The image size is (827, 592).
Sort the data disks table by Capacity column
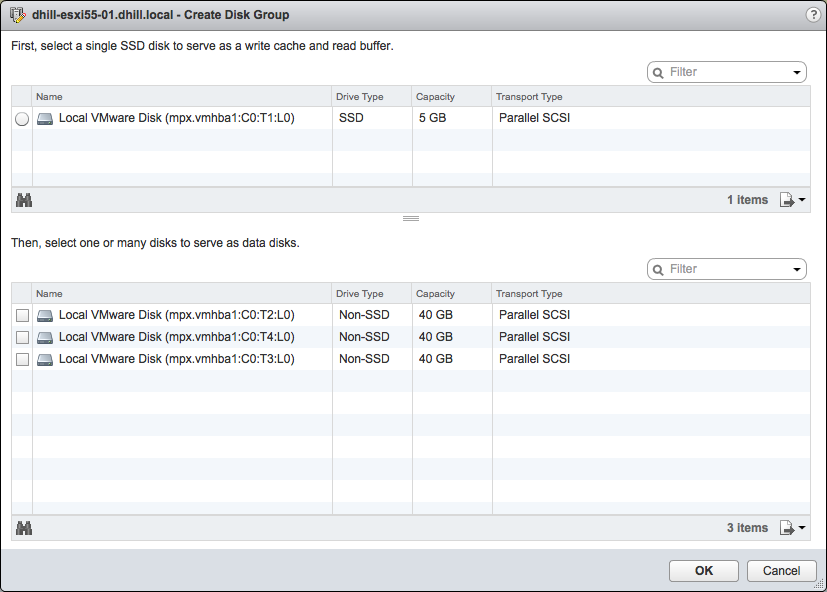[452, 293]
